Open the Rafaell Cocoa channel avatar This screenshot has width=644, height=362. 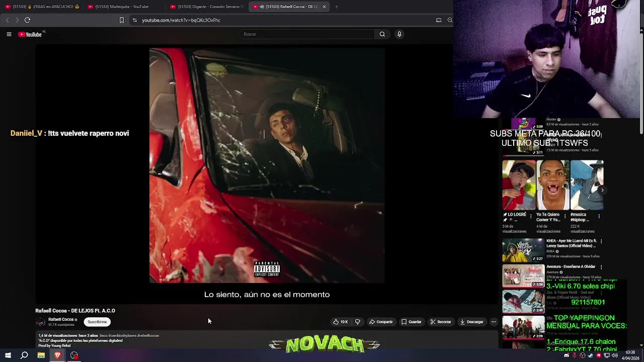coord(40,322)
